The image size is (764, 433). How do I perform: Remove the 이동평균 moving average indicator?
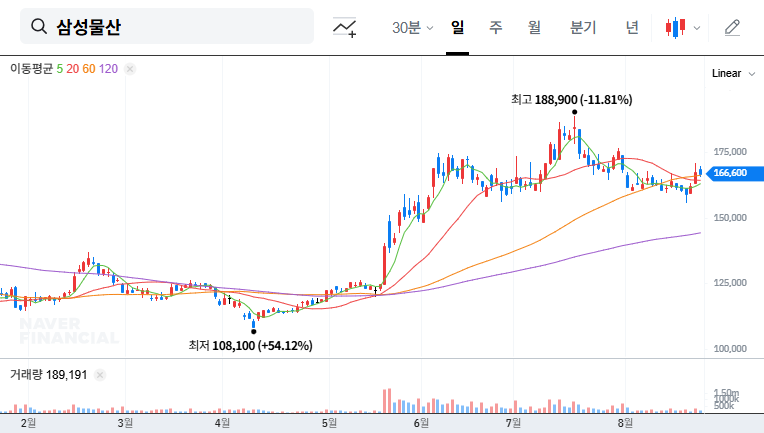click(130, 69)
